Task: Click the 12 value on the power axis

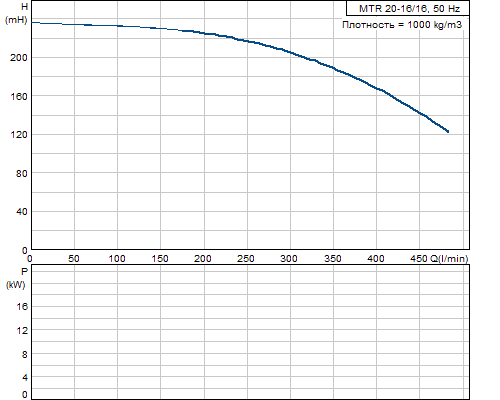Action: (22, 331)
